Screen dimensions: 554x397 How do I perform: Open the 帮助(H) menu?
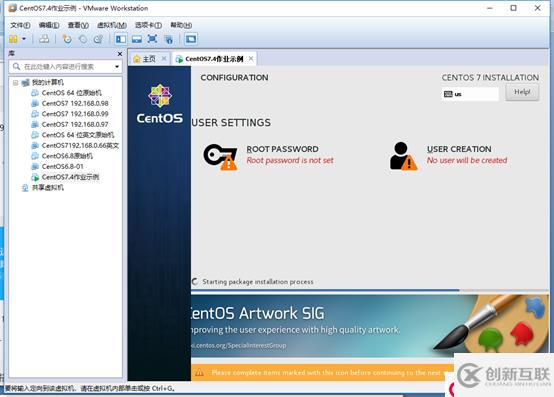pos(181,25)
